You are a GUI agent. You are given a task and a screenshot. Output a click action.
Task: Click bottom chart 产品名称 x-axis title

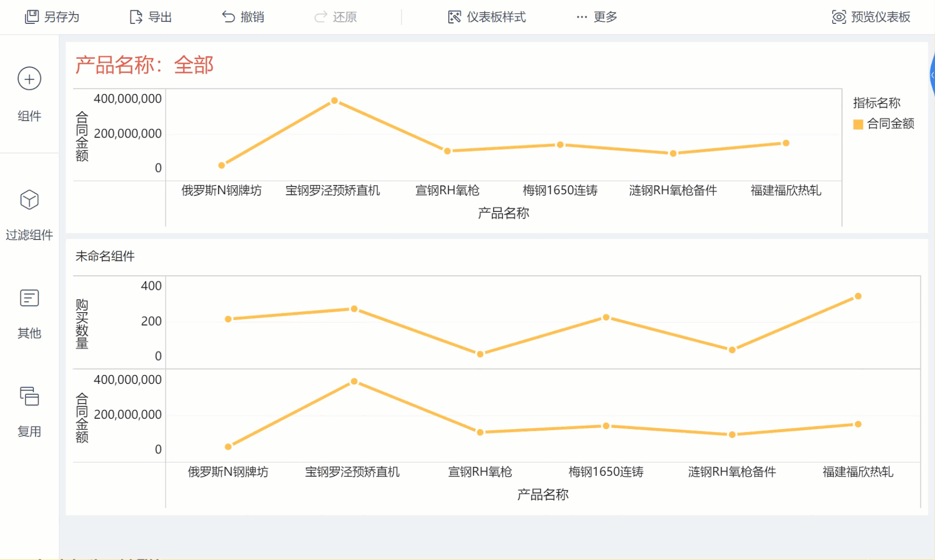[x=543, y=495]
